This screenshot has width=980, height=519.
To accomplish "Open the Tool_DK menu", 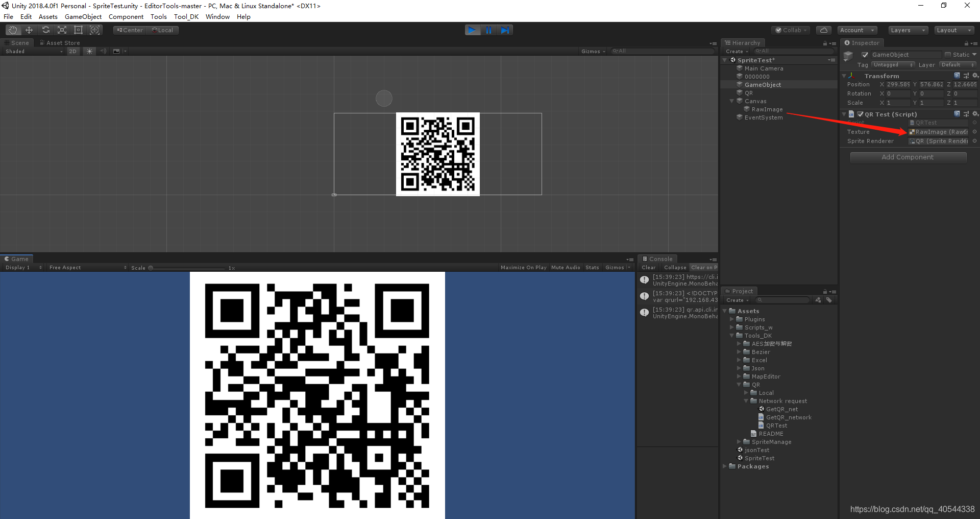I will coord(186,16).
